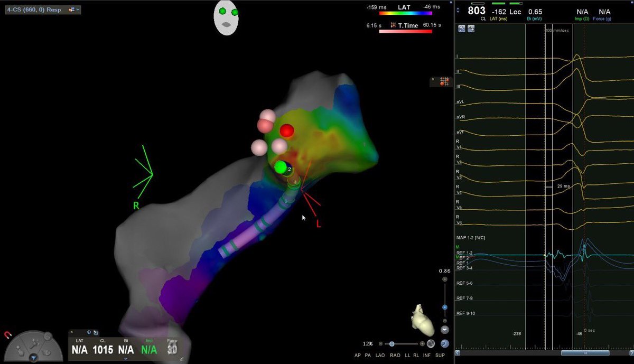Switch to AP view
Image resolution: width=634 pixels, height=364 pixels.
tap(358, 356)
